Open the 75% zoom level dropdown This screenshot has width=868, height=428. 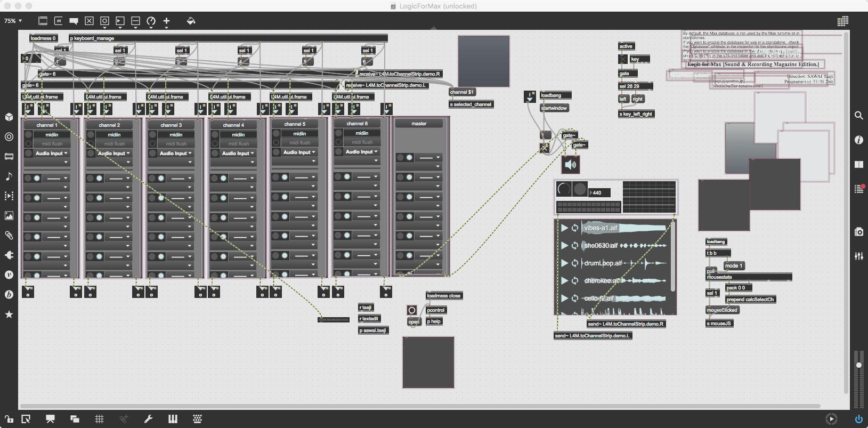point(13,21)
